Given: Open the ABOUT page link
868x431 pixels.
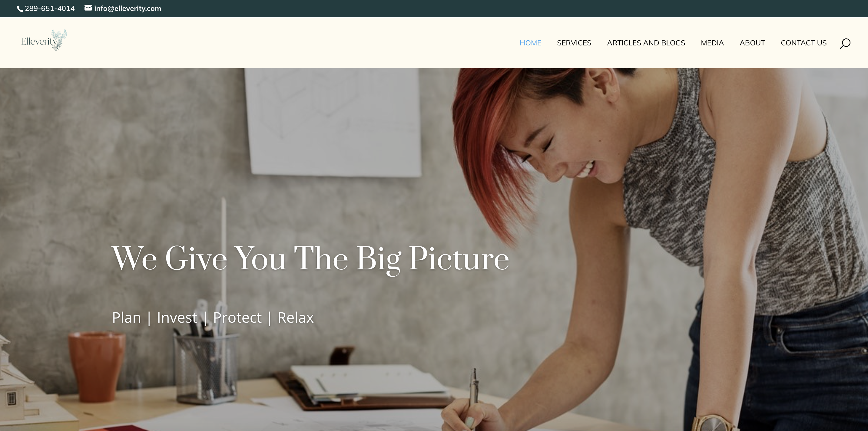Looking at the screenshot, I should pos(752,43).
